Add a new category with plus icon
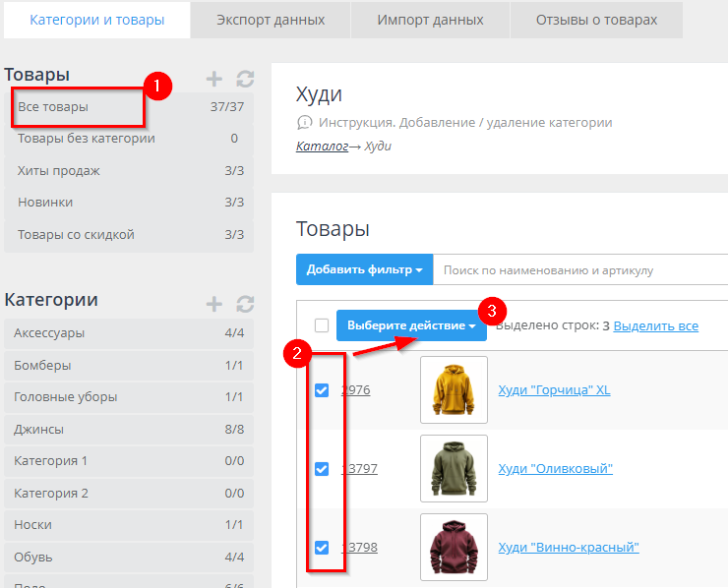 (213, 304)
